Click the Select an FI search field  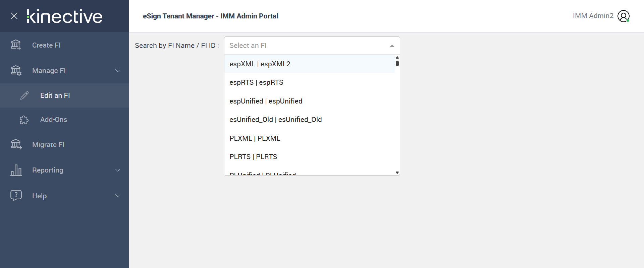(x=305, y=46)
